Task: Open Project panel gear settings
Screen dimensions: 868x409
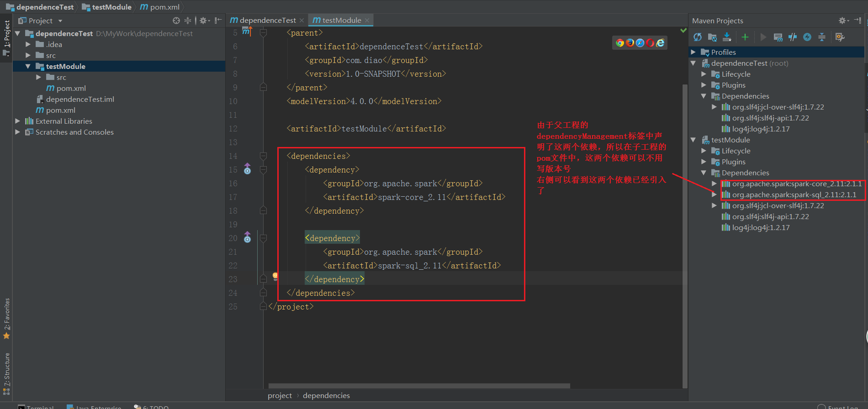Action: click(204, 21)
